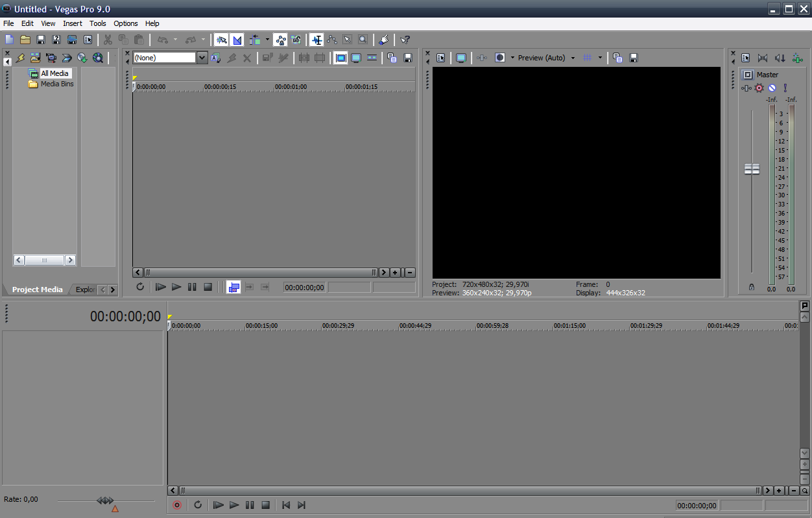812x518 pixels.
Task: Enable video monitor in Trimmer toolbar
Action: pos(340,58)
